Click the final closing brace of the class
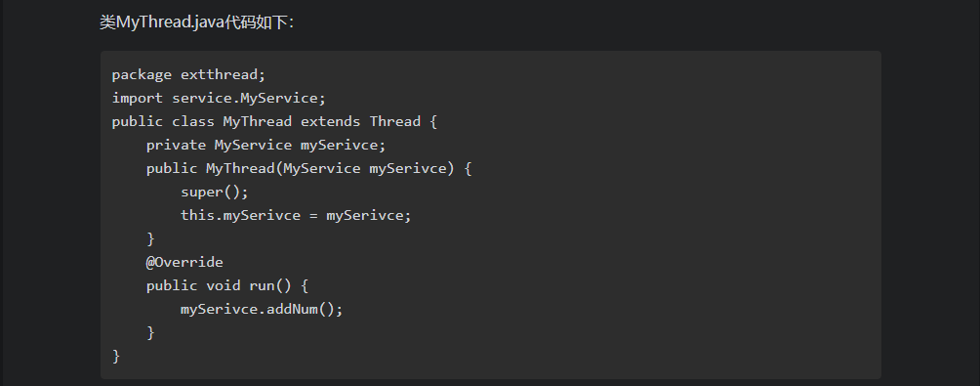 [x=116, y=356]
